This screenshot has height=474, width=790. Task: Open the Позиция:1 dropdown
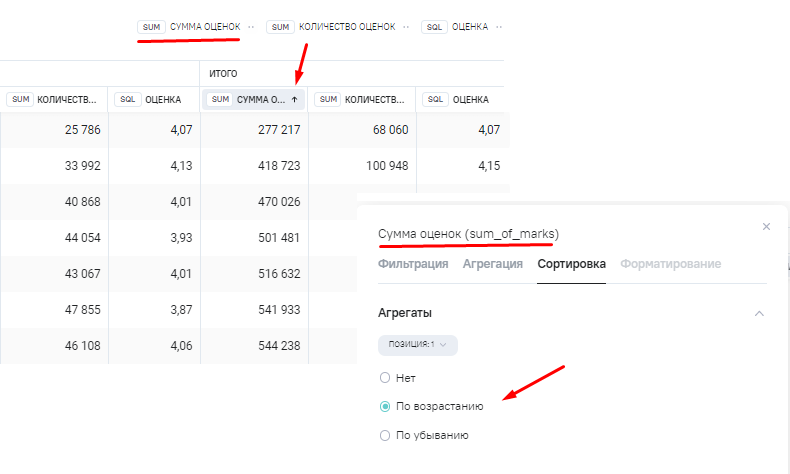[417, 345]
